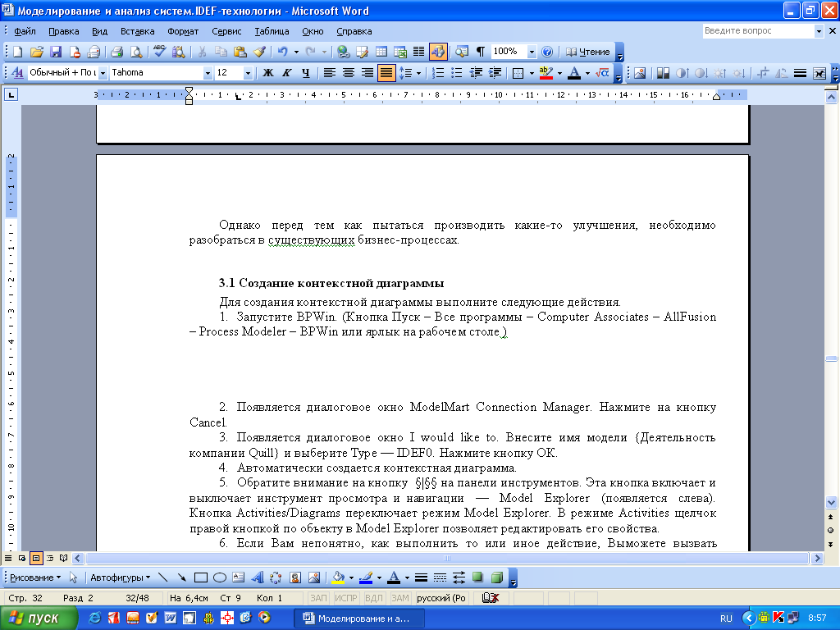Run the ABC spelling check

[x=159, y=52]
